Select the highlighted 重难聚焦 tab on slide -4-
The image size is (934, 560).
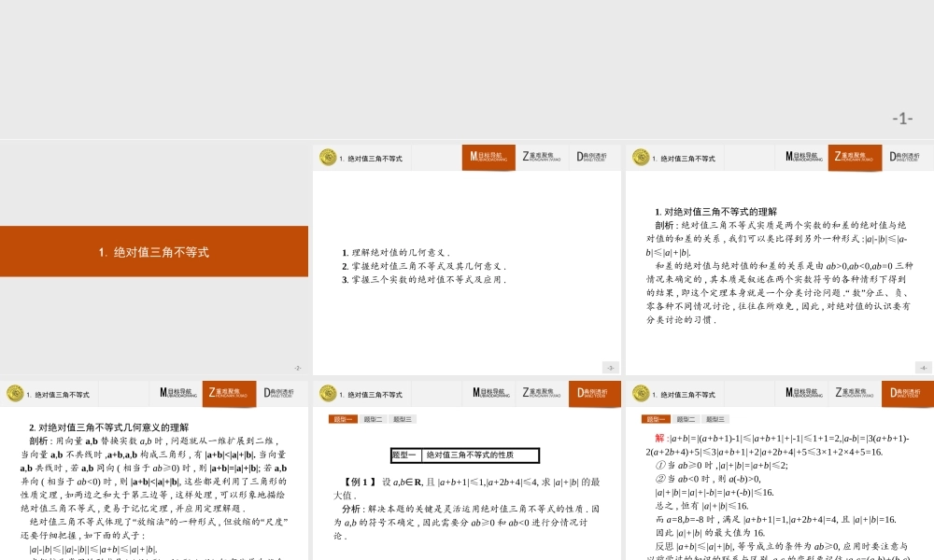click(854, 158)
